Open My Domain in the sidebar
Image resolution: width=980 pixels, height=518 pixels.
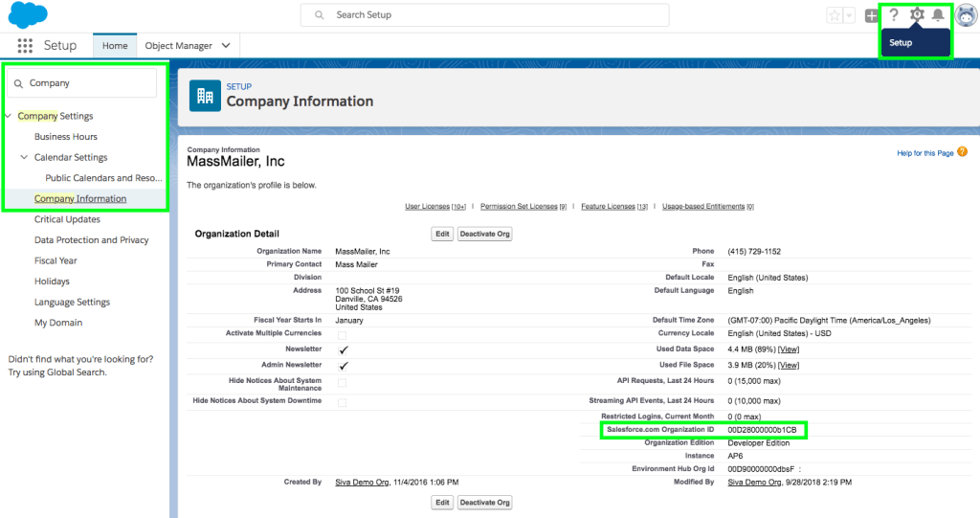(58, 322)
